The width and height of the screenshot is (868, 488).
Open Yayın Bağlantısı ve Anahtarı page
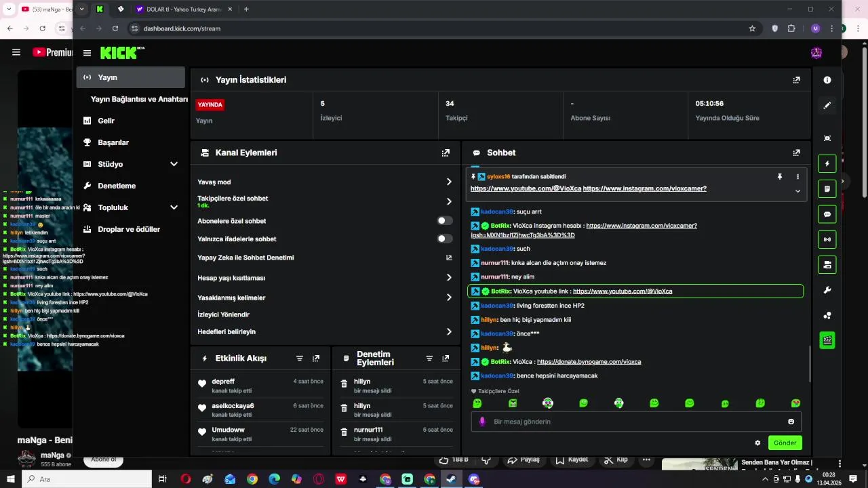coord(139,99)
